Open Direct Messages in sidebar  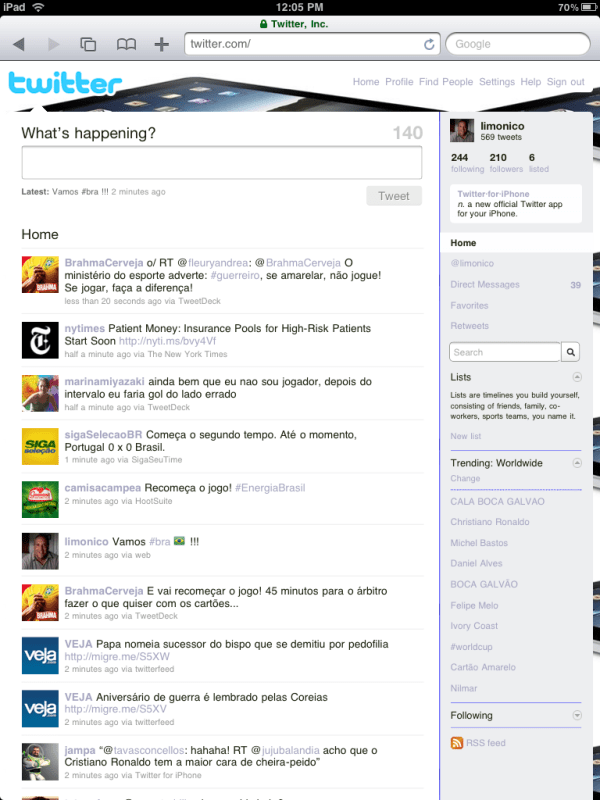(x=485, y=285)
